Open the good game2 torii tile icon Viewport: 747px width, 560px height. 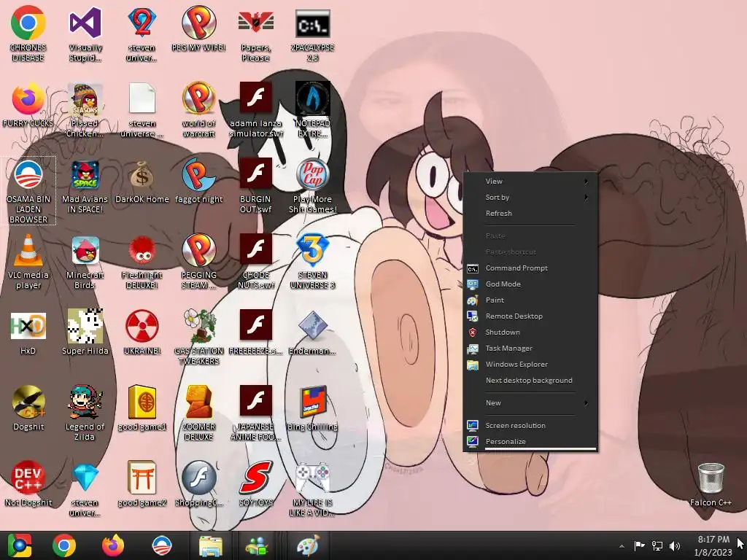tap(142, 478)
